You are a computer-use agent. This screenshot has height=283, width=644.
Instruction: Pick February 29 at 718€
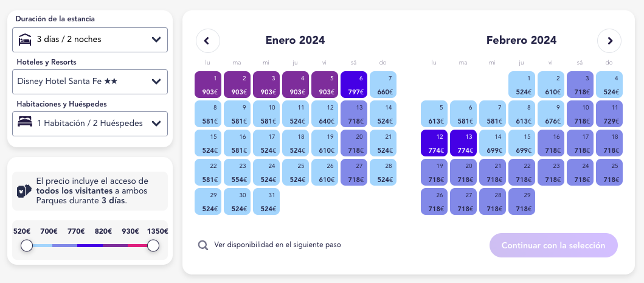[x=522, y=201]
